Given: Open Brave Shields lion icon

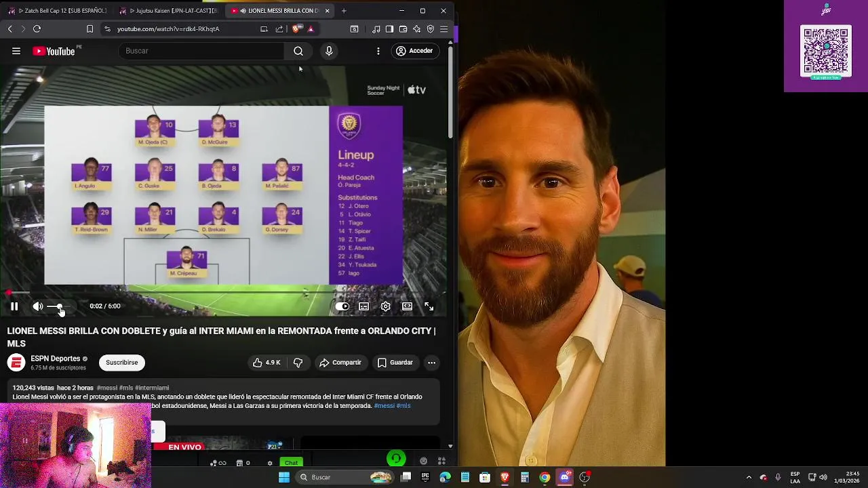Looking at the screenshot, I should 296,29.
